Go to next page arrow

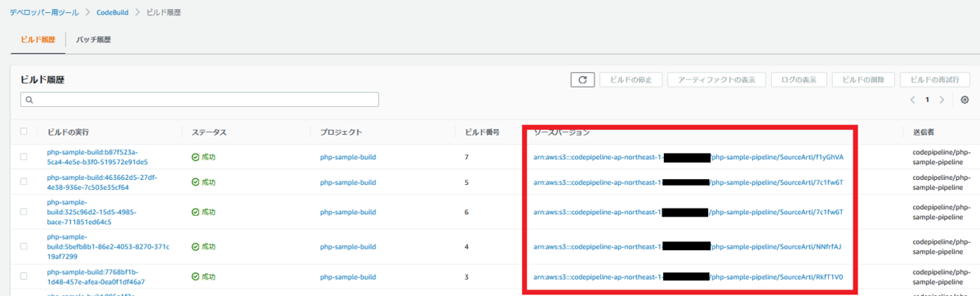tap(942, 100)
